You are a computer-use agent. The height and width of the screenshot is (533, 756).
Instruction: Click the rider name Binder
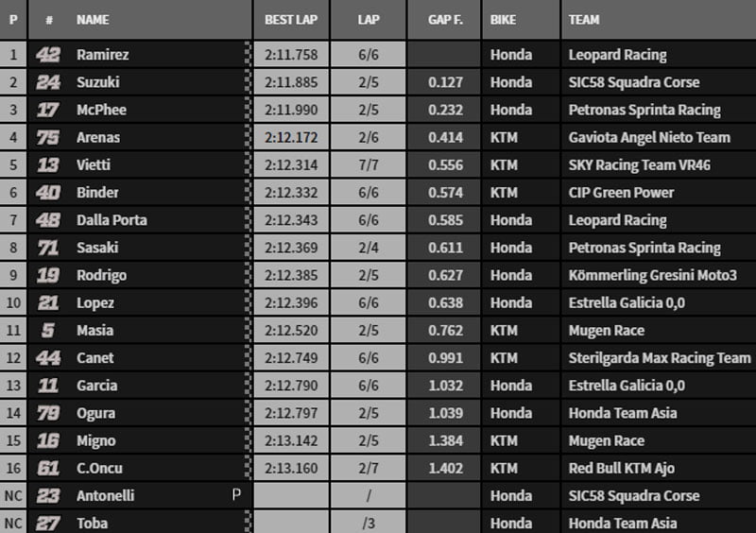tap(97, 193)
